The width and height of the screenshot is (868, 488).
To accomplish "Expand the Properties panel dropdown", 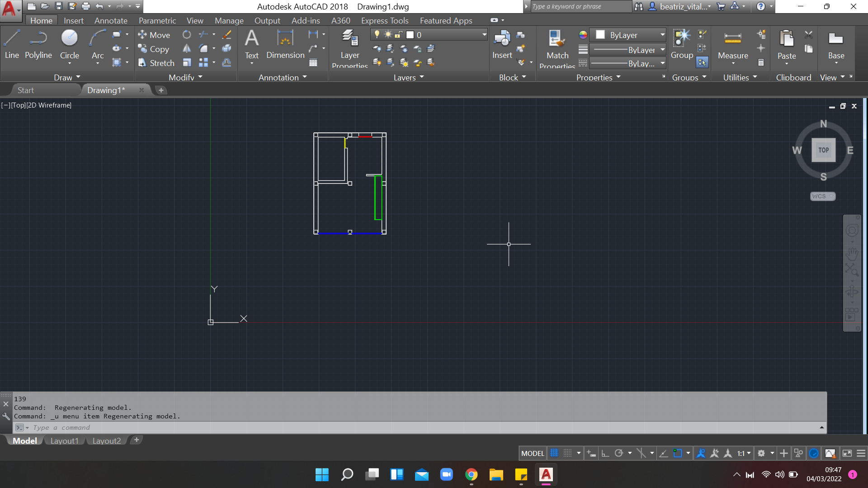I will point(619,77).
